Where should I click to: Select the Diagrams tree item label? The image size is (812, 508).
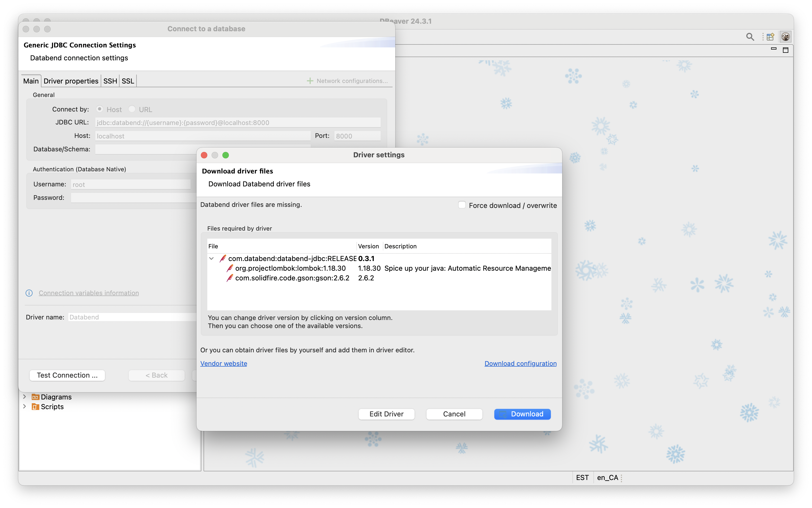[56, 397]
